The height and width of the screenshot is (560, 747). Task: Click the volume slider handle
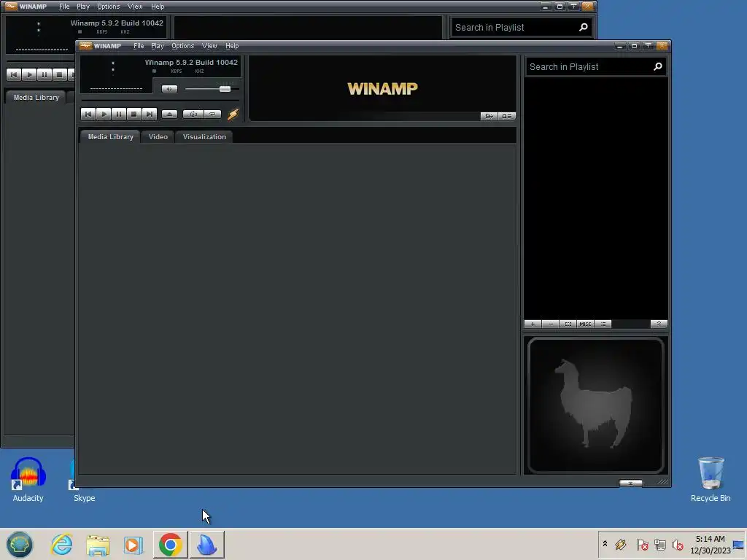tap(225, 89)
